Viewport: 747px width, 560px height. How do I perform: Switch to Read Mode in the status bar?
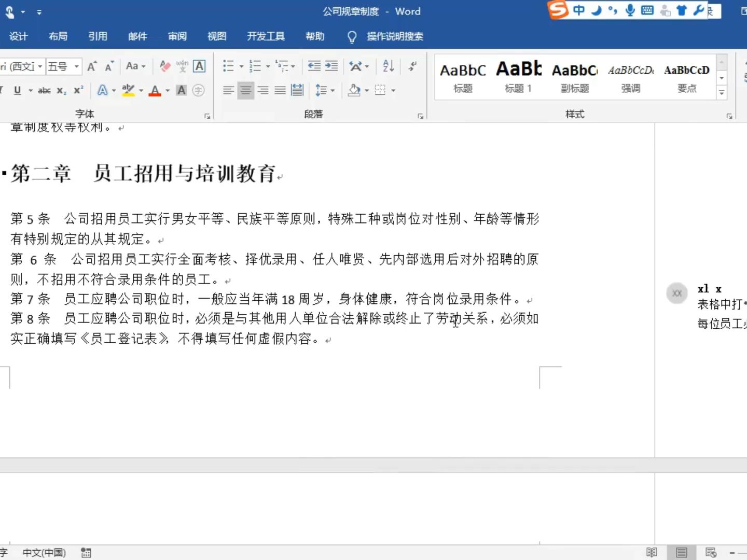coord(652,552)
